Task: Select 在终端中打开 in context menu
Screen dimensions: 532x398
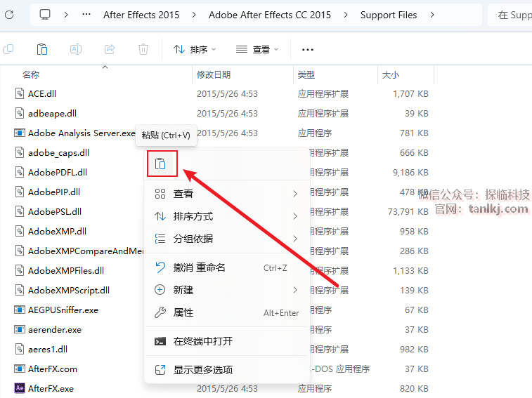Action: click(x=227, y=341)
